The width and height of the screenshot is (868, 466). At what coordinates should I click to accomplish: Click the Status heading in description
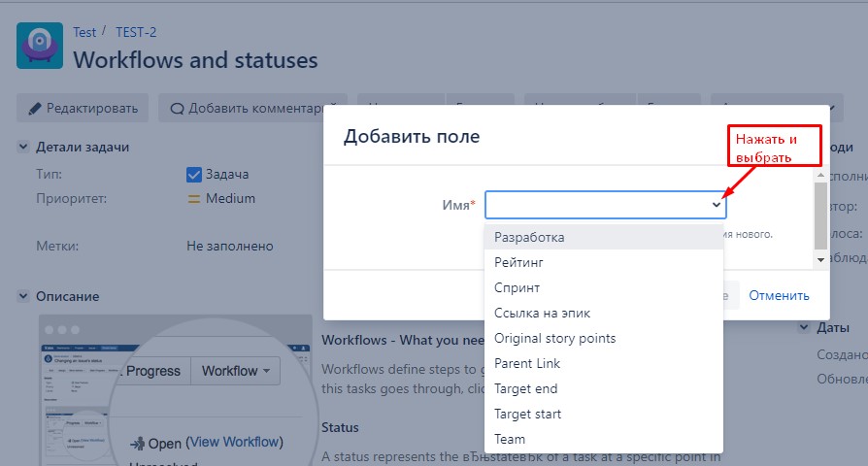point(340,428)
